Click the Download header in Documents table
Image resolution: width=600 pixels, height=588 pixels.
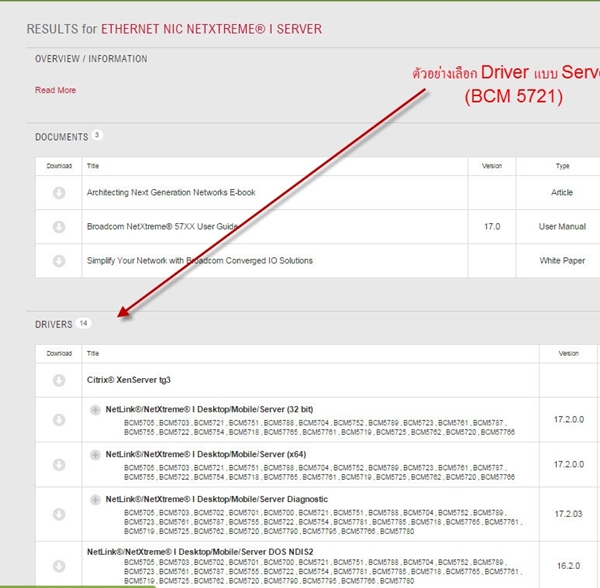[59, 166]
